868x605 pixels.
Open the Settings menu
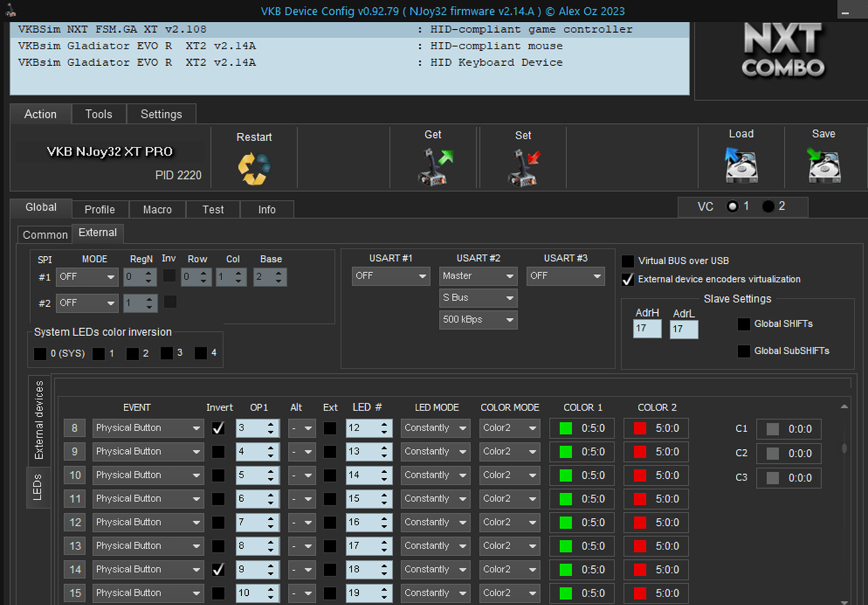pos(161,114)
